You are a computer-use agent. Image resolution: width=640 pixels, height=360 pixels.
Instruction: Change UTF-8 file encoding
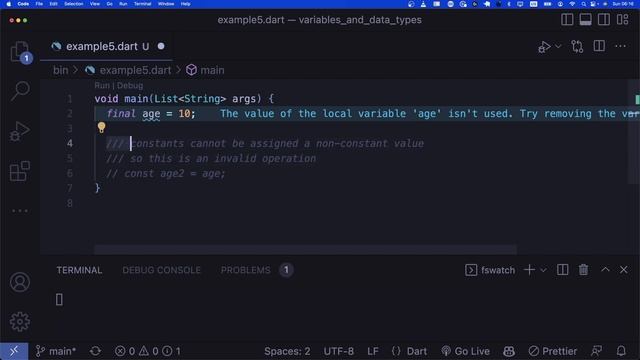tap(338, 351)
